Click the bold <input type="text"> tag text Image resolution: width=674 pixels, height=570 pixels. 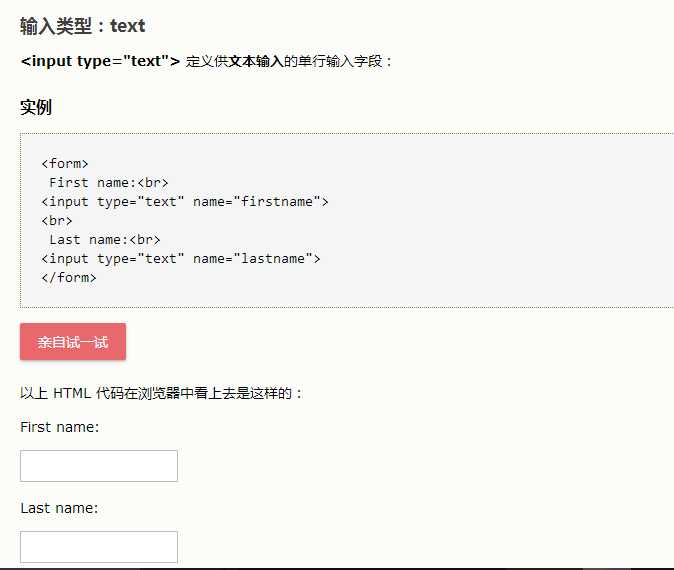pos(100,61)
